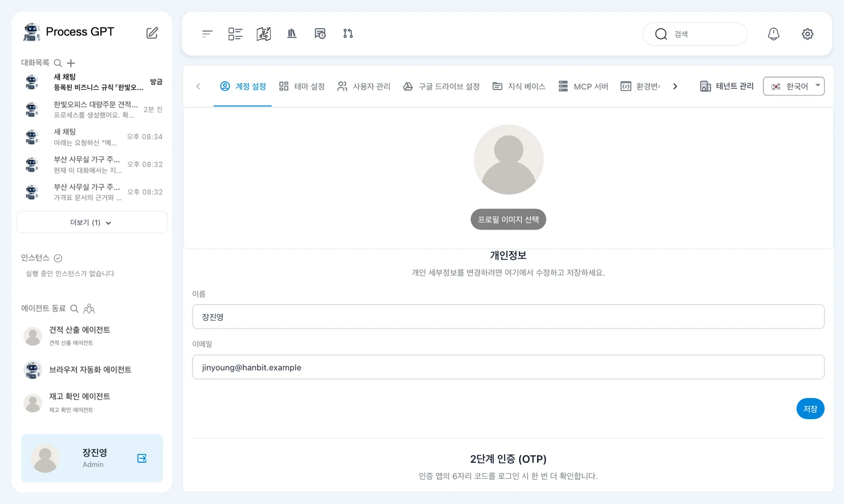This screenshot has width=844, height=504.
Task: Open the pull request compare icon
Action: tap(348, 34)
